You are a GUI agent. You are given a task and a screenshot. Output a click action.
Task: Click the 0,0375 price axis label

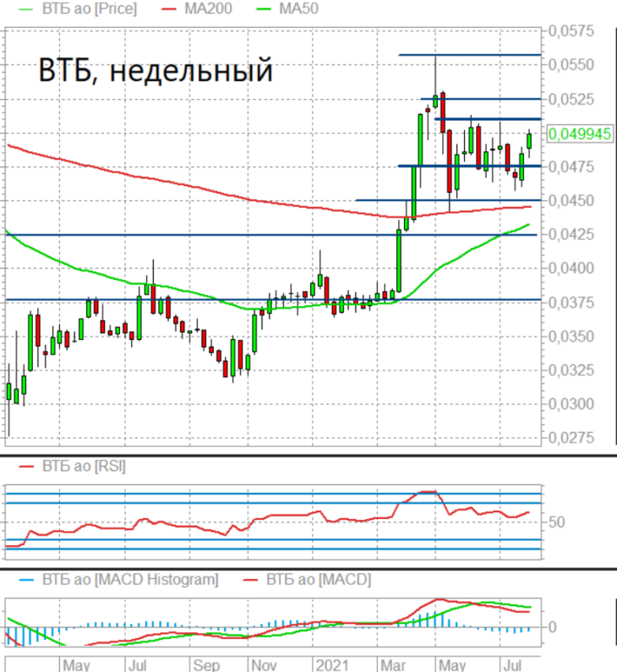(x=571, y=303)
